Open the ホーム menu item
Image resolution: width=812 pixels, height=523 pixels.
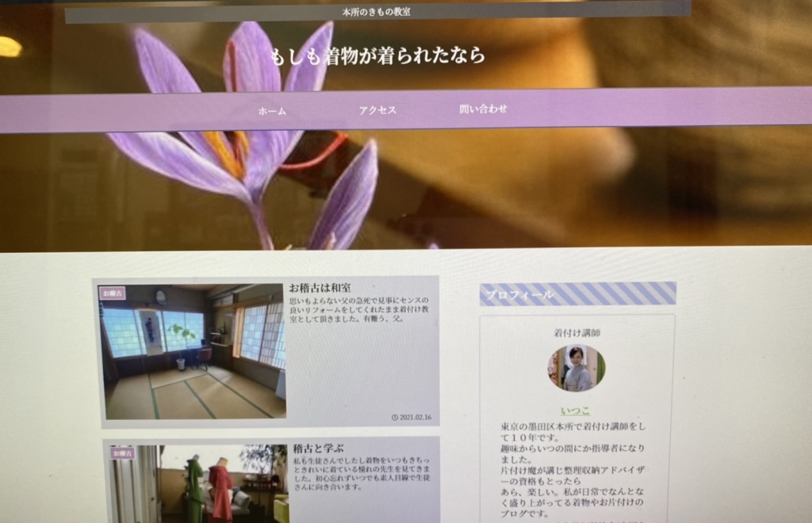(272, 111)
